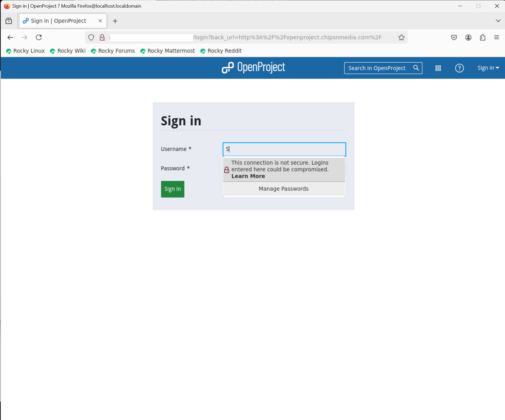This screenshot has width=505, height=420.
Task: Open Firefox View recent browsing icon
Action: coord(9,21)
